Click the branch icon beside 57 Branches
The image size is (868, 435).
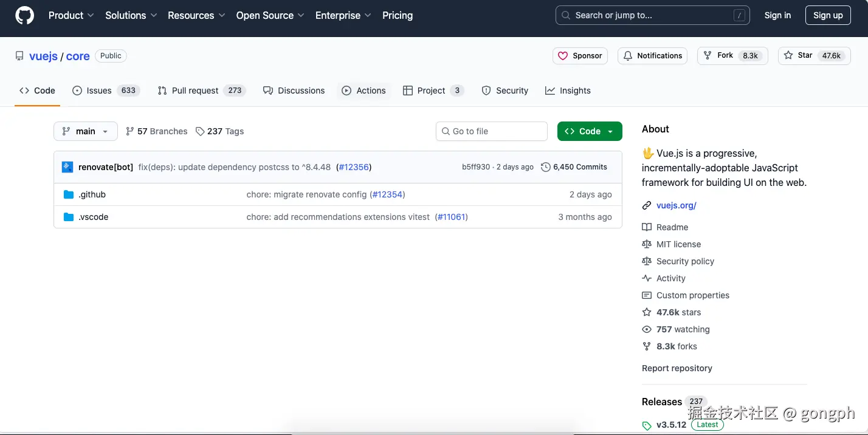(130, 131)
